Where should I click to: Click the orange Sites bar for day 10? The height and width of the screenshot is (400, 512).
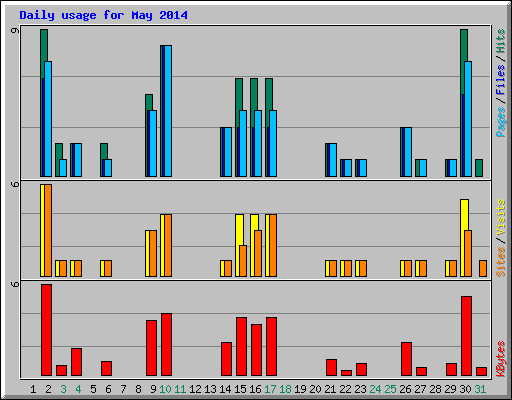tap(168, 246)
